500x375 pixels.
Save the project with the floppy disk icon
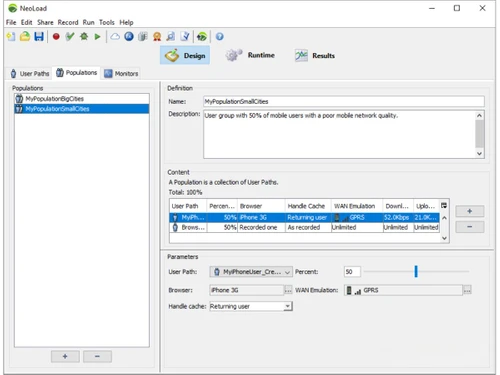39,36
